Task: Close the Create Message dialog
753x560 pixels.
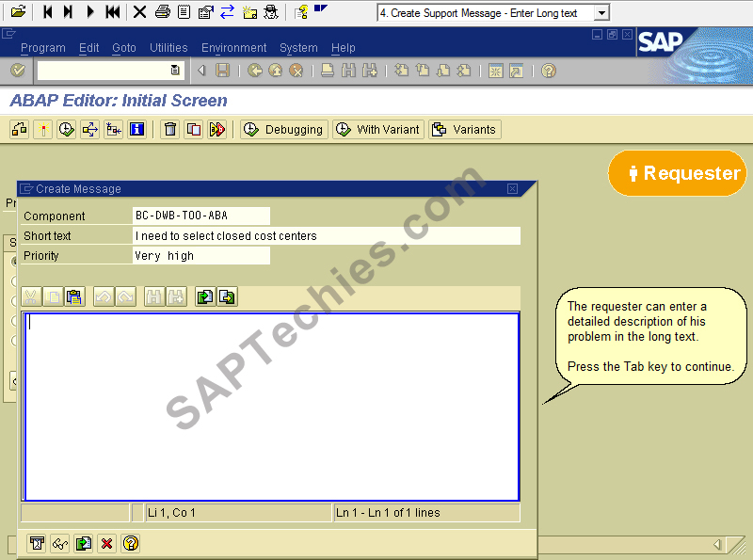Action: pos(512,189)
